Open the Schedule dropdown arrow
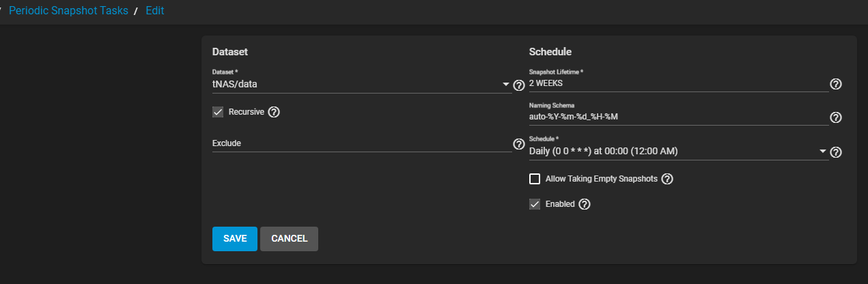This screenshot has height=284, width=868. click(x=823, y=152)
